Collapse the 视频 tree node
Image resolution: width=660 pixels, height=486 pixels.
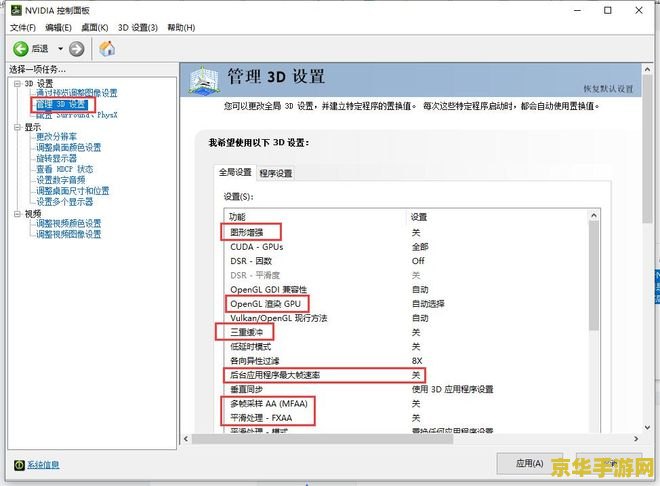point(17,214)
